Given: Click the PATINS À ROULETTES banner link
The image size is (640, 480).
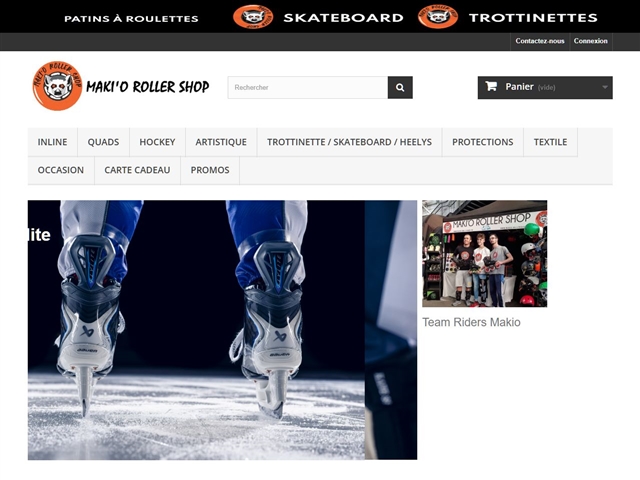Looking at the screenshot, I should 131,19.
